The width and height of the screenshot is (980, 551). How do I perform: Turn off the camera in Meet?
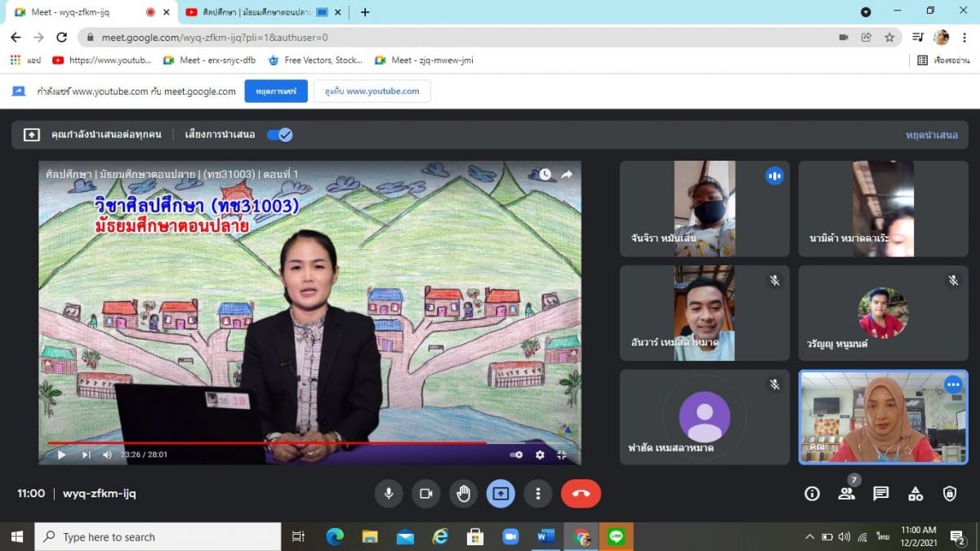(x=425, y=493)
